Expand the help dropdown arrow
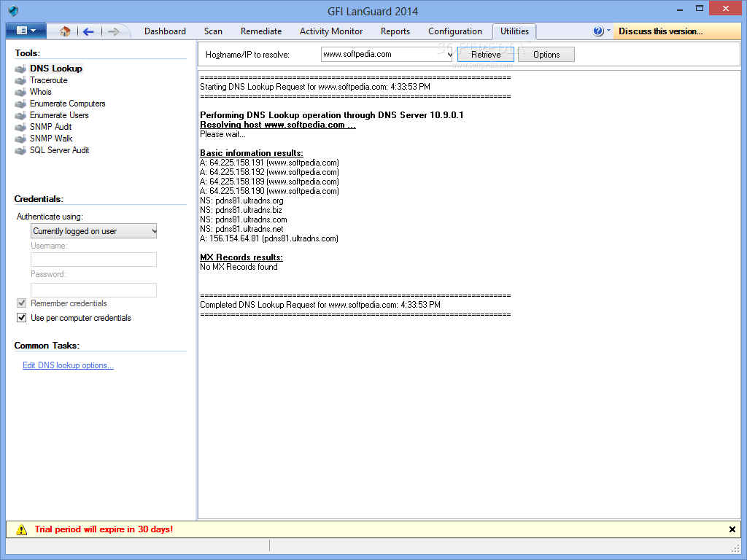747x560 pixels. tap(609, 30)
